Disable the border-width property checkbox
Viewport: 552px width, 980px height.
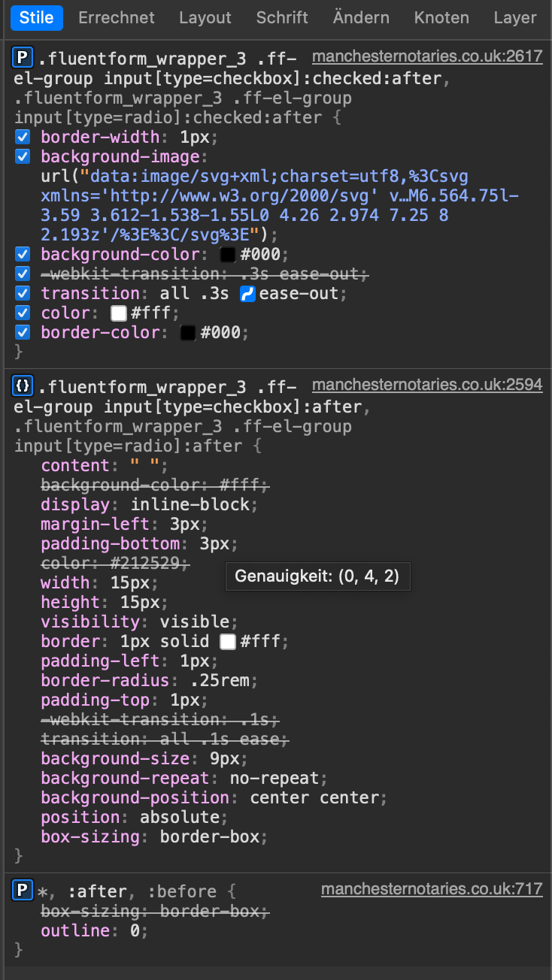point(22,137)
